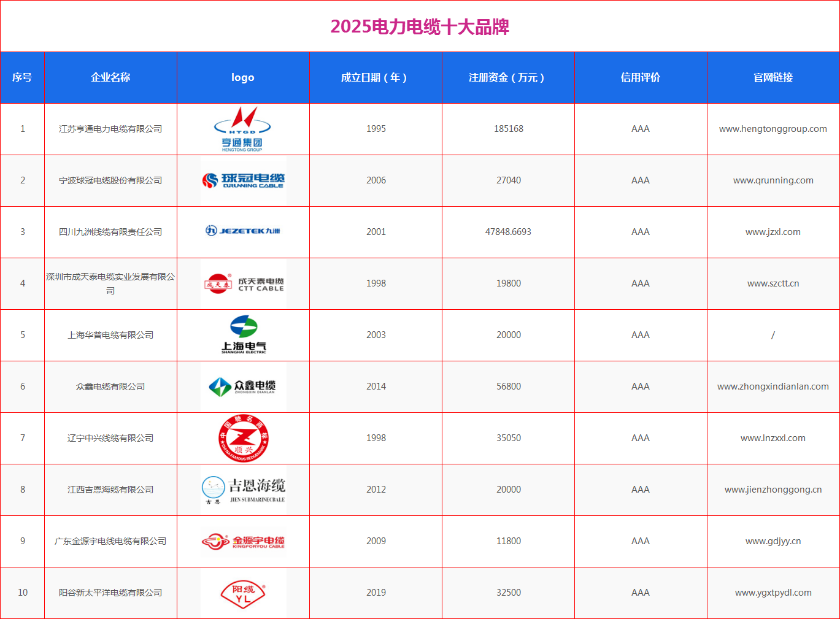The height and width of the screenshot is (619, 840).
Task: Click the 成立日期（年） column header
Action: click(x=376, y=77)
